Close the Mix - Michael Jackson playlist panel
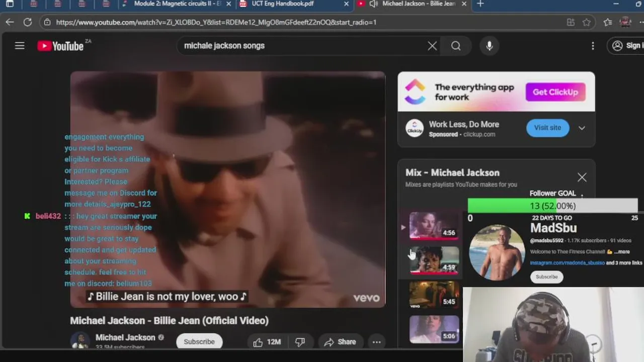 pyautogui.click(x=582, y=177)
